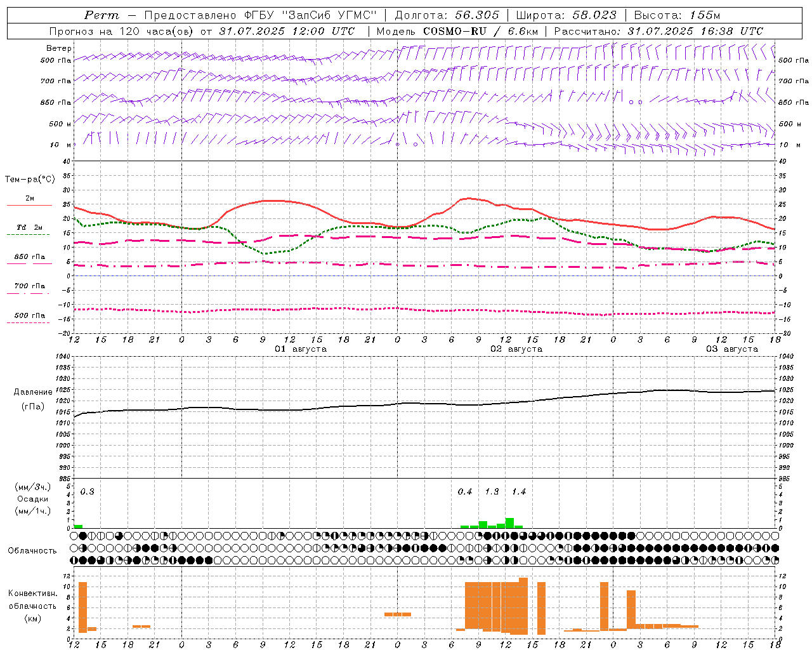
Task: Click the 'Конвективн.' convective cloud label
Action: pos(33,593)
